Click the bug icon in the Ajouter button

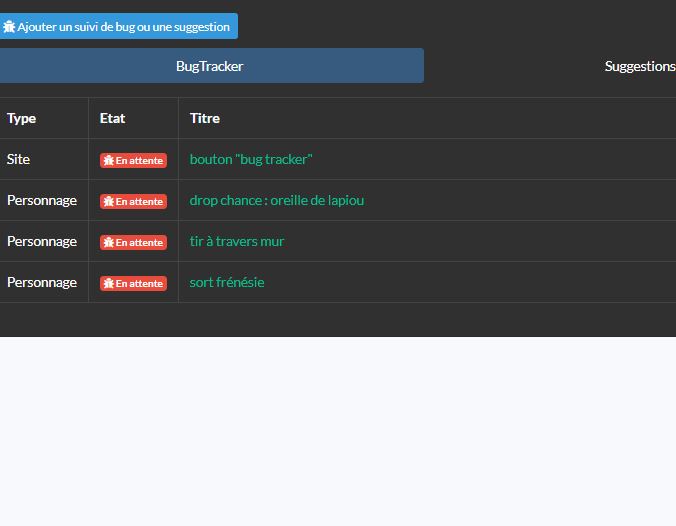pyautogui.click(x=9, y=27)
